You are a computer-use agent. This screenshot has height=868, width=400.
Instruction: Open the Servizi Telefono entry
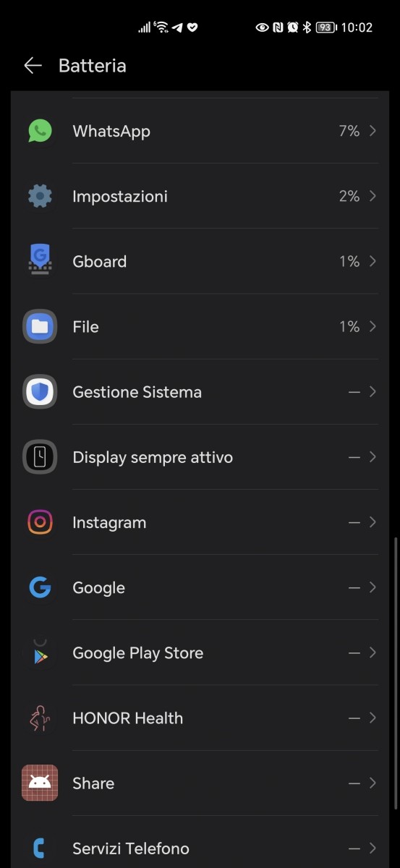tap(200, 848)
